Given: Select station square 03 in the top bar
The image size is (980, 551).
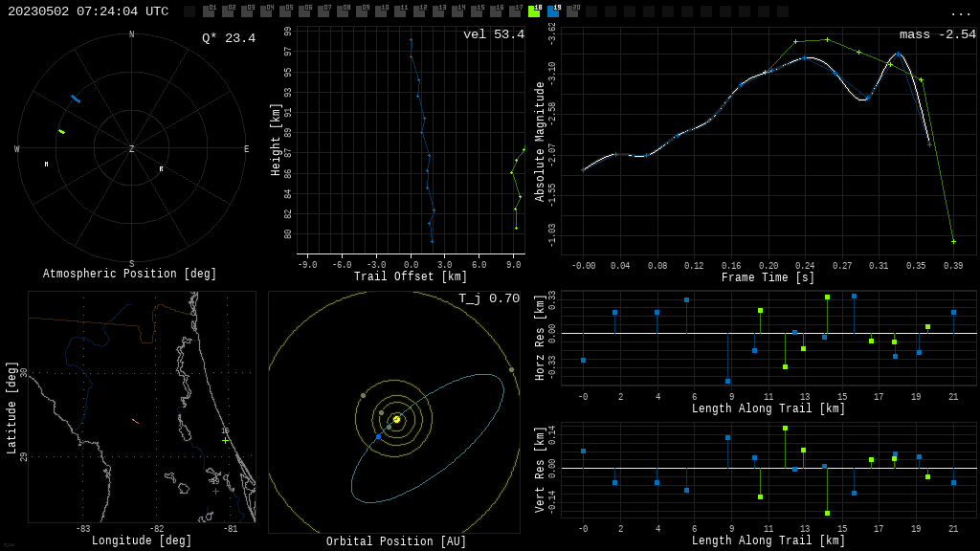Looking at the screenshot, I should click(x=247, y=11).
